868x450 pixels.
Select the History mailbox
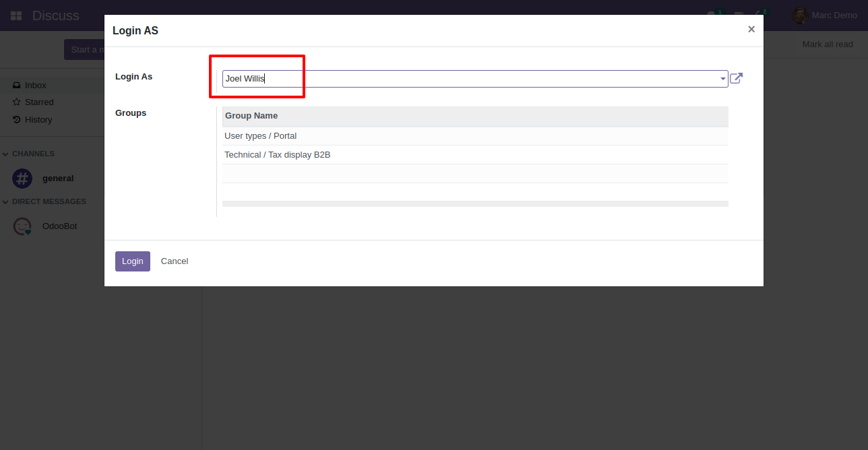pos(51,120)
